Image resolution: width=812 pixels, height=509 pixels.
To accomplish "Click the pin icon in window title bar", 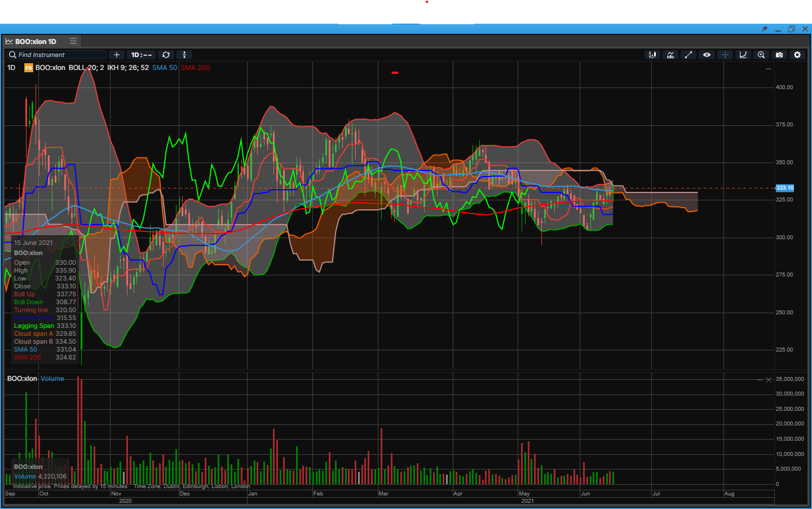I will click(x=765, y=29).
